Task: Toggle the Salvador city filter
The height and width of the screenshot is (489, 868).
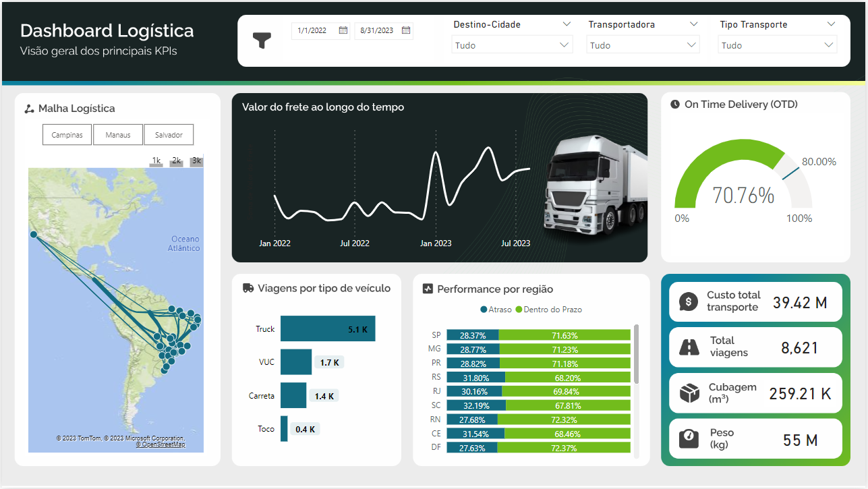Action: coord(169,134)
